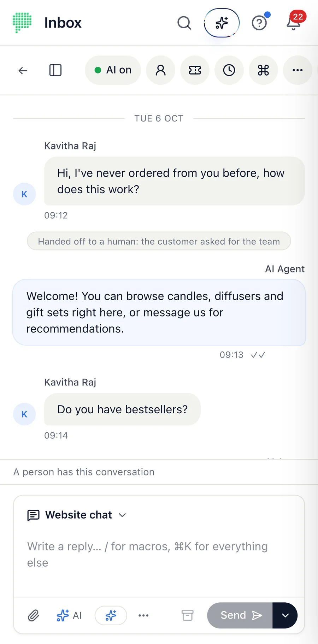Click the archive box icon in composer
Screen dimensions: 318x644
[x=188, y=615]
